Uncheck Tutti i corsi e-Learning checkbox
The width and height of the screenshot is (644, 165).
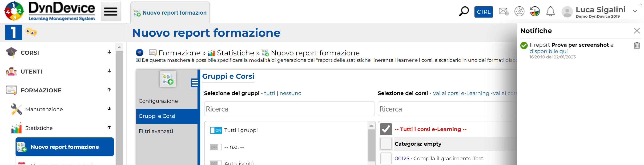click(x=386, y=129)
